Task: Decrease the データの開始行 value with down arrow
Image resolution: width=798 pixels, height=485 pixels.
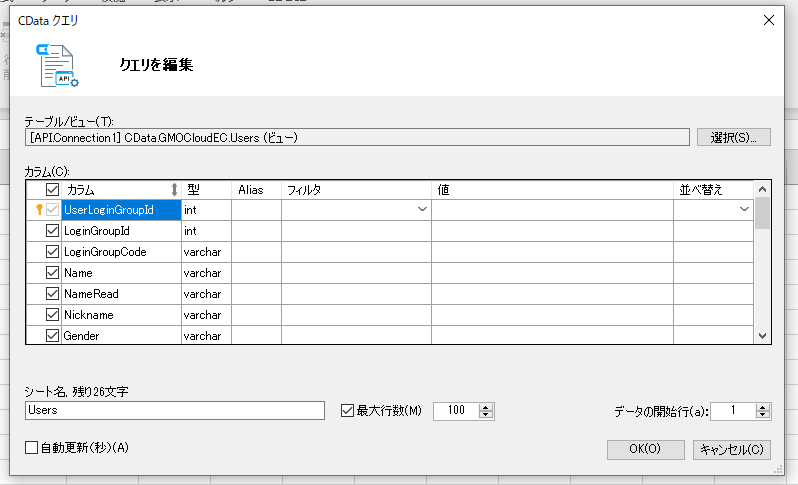Action: click(x=762, y=414)
